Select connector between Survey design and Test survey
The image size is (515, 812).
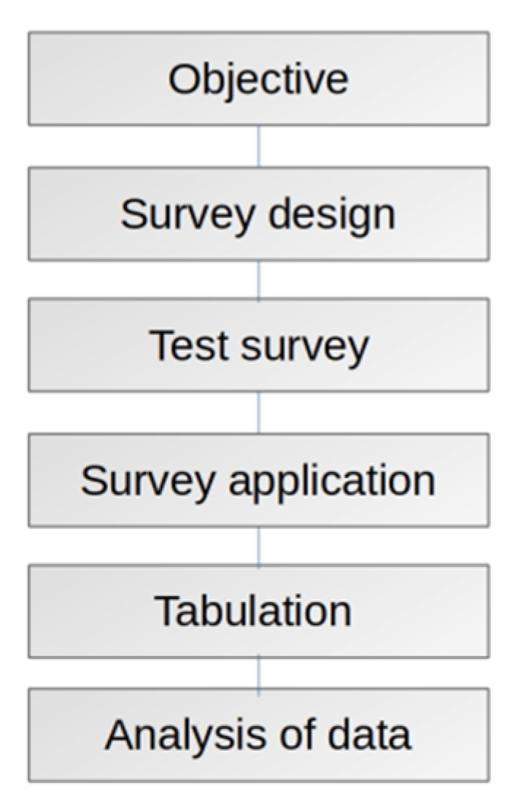tap(258, 281)
